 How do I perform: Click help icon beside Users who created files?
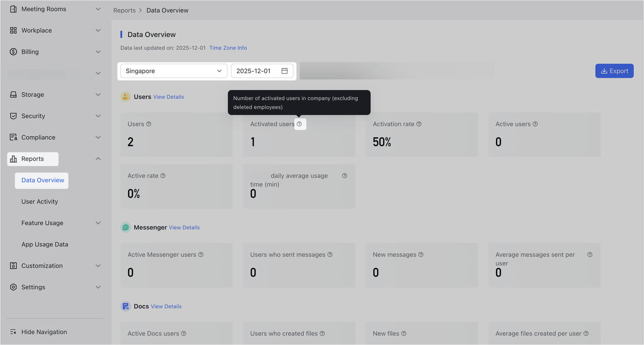pyautogui.click(x=323, y=333)
